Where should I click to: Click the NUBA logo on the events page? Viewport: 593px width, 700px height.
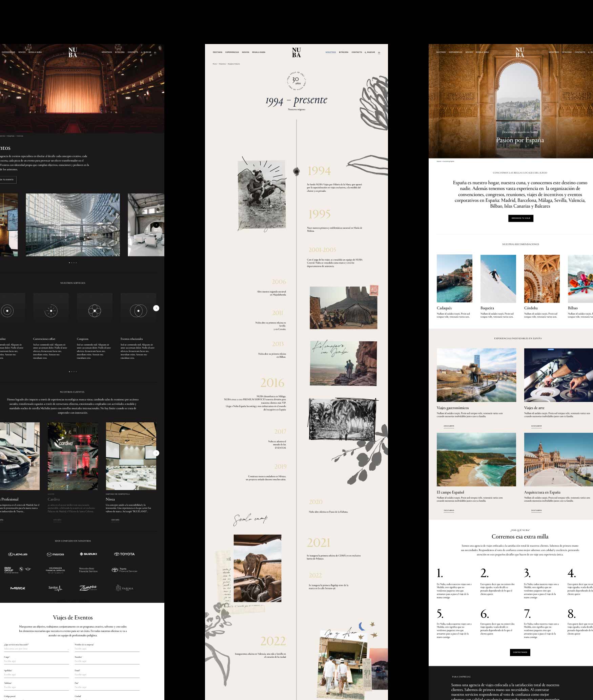pos(73,52)
